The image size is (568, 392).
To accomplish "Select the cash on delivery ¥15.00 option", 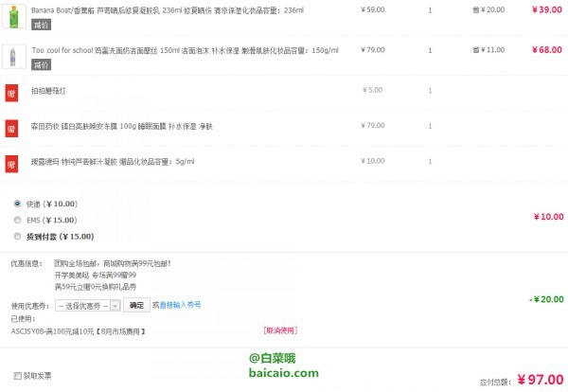I will click(x=17, y=236).
